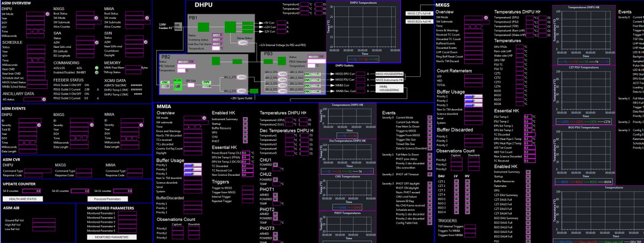644x243 pixels.
Task: Click the EMI Filter block on 120V feeder
Action: point(178,25)
